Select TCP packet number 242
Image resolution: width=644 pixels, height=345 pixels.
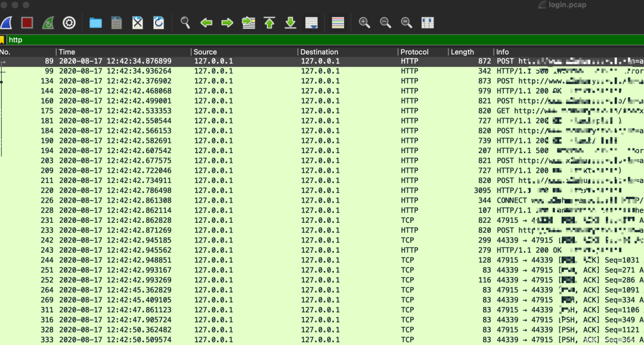[x=322, y=240]
